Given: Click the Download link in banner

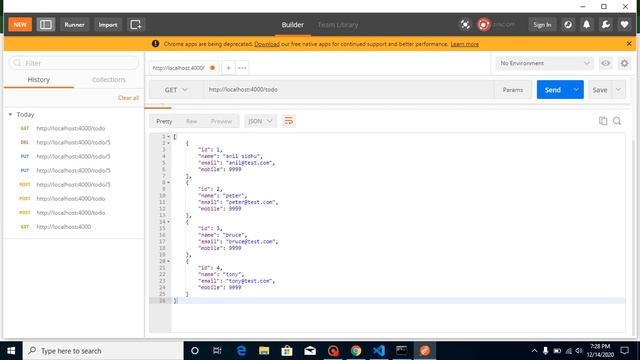Looking at the screenshot, I should [x=267, y=44].
